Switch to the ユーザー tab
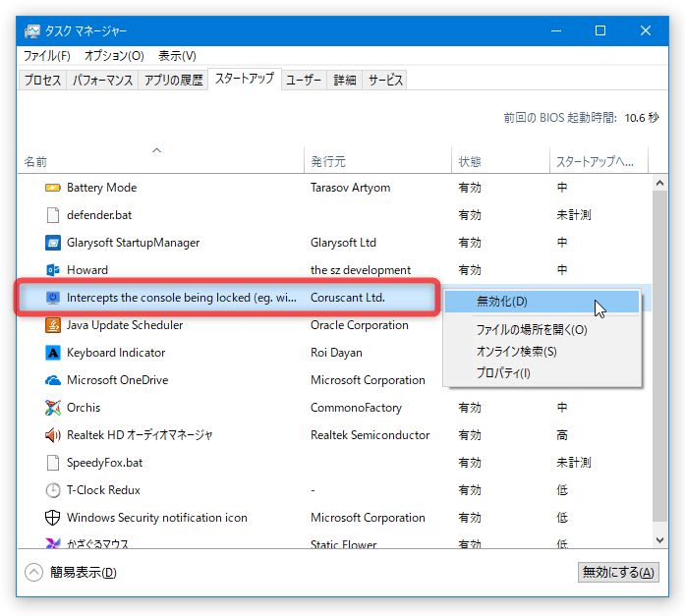685x616 pixels. 304,80
